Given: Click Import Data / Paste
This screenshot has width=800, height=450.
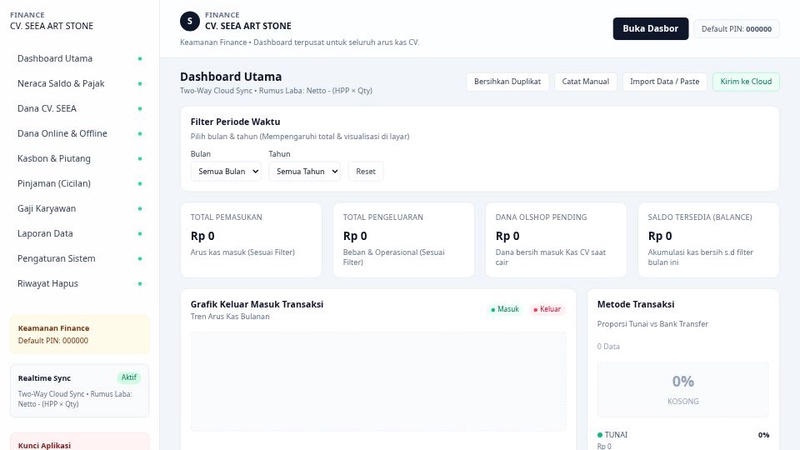Looking at the screenshot, I should [x=664, y=82].
